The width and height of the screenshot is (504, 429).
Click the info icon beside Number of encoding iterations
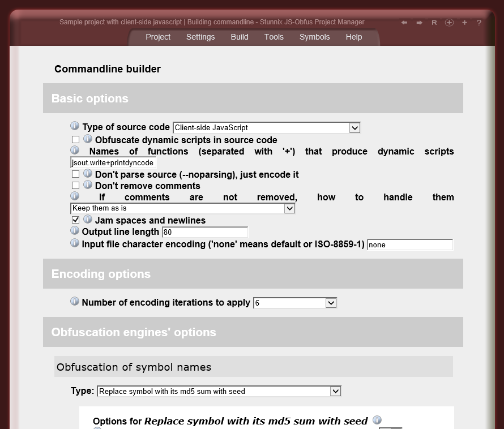(x=74, y=301)
